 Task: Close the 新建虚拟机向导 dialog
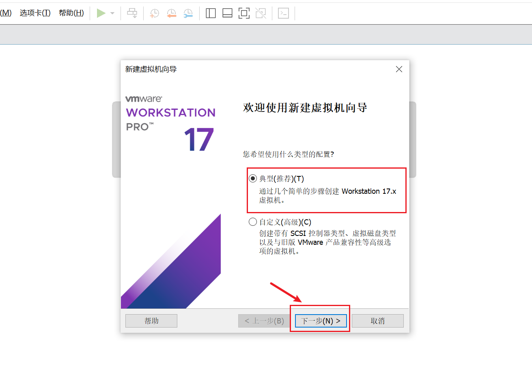(399, 69)
